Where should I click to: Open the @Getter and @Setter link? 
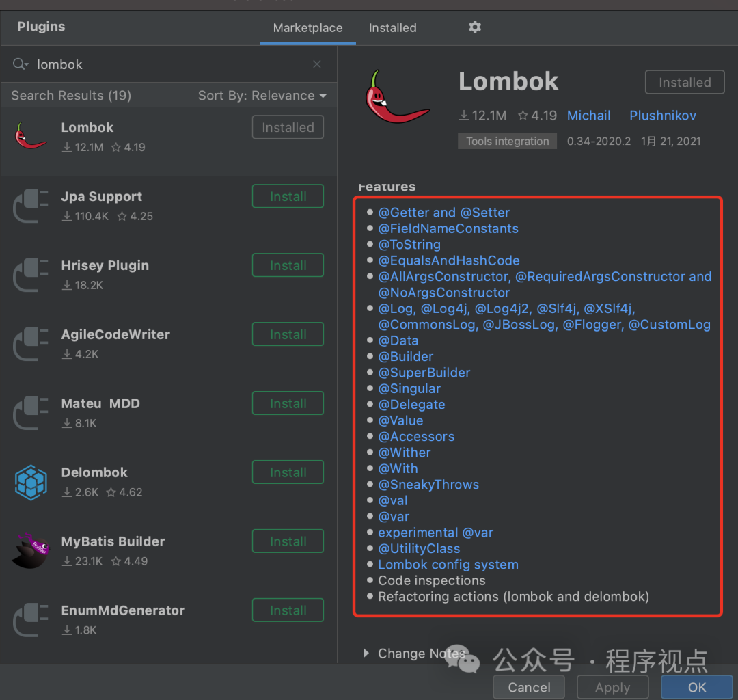pyautogui.click(x=443, y=213)
